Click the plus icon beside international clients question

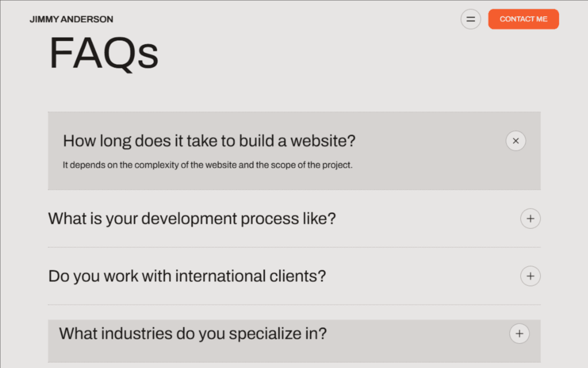pos(531,276)
